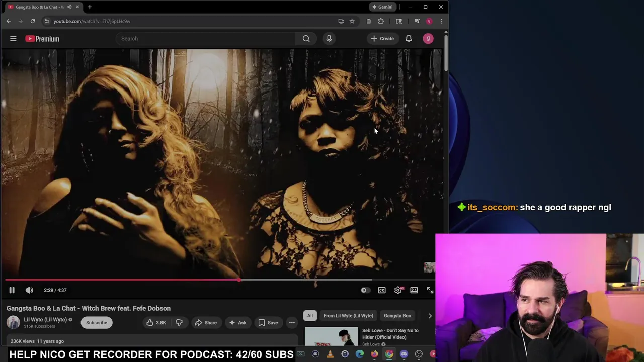Install app icon in address bar

tap(341, 21)
